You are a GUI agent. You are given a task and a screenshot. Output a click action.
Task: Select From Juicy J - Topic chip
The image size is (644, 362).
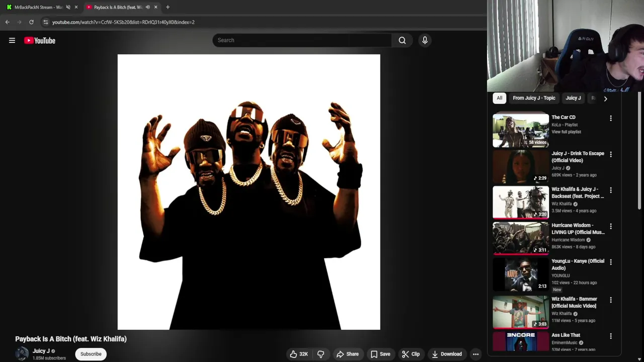tap(534, 98)
